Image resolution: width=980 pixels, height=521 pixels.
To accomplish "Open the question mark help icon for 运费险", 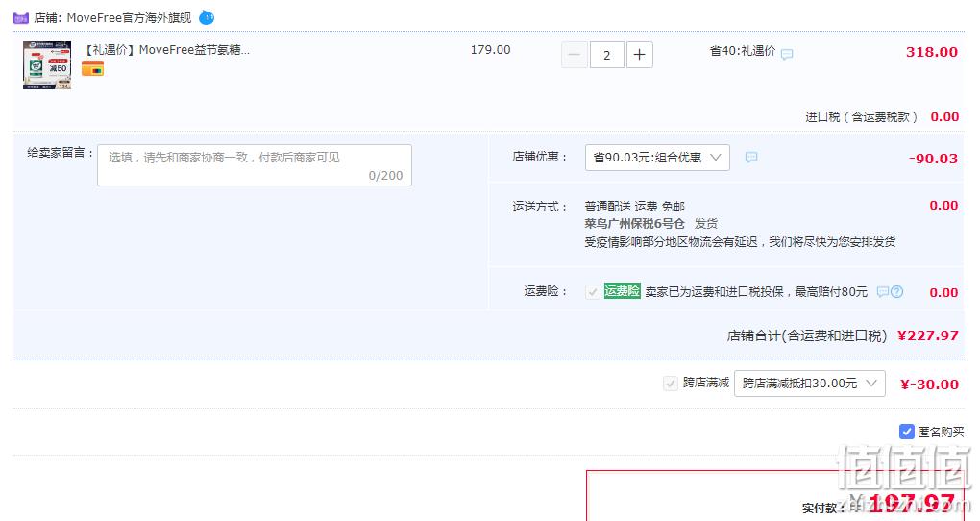I will (x=896, y=292).
